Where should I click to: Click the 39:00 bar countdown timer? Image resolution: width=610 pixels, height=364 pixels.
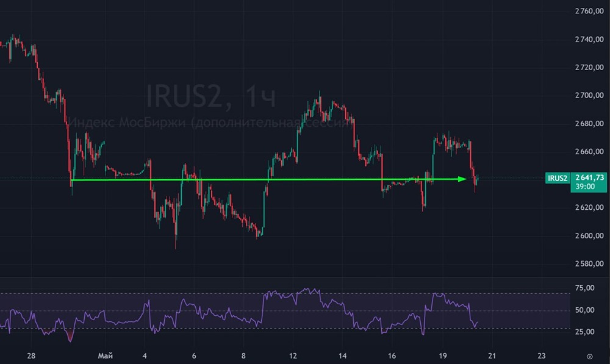point(585,187)
